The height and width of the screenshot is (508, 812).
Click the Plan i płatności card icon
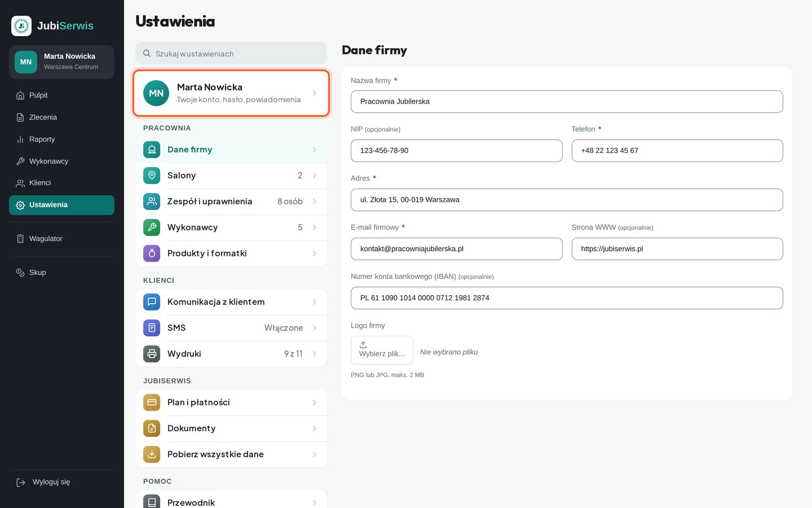pyautogui.click(x=152, y=403)
